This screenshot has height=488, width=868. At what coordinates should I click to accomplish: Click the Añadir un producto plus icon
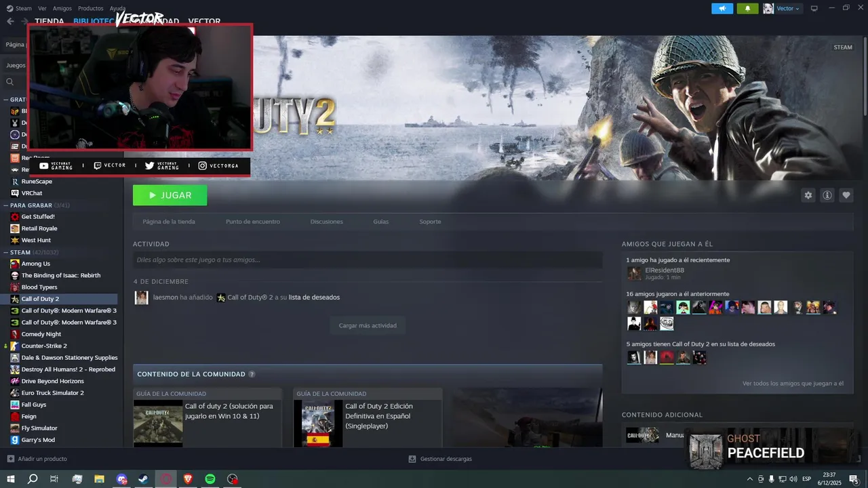click(10, 459)
